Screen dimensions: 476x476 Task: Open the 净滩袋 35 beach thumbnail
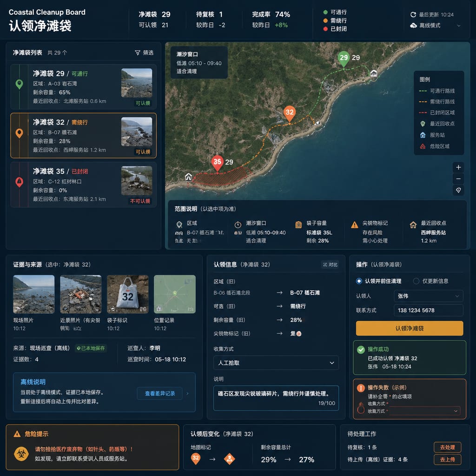[137, 181]
